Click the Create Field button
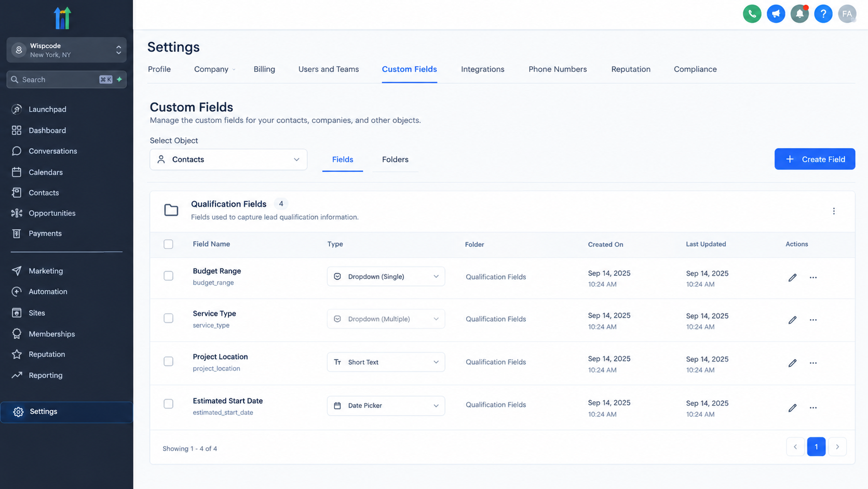The image size is (868, 489). [x=815, y=159]
